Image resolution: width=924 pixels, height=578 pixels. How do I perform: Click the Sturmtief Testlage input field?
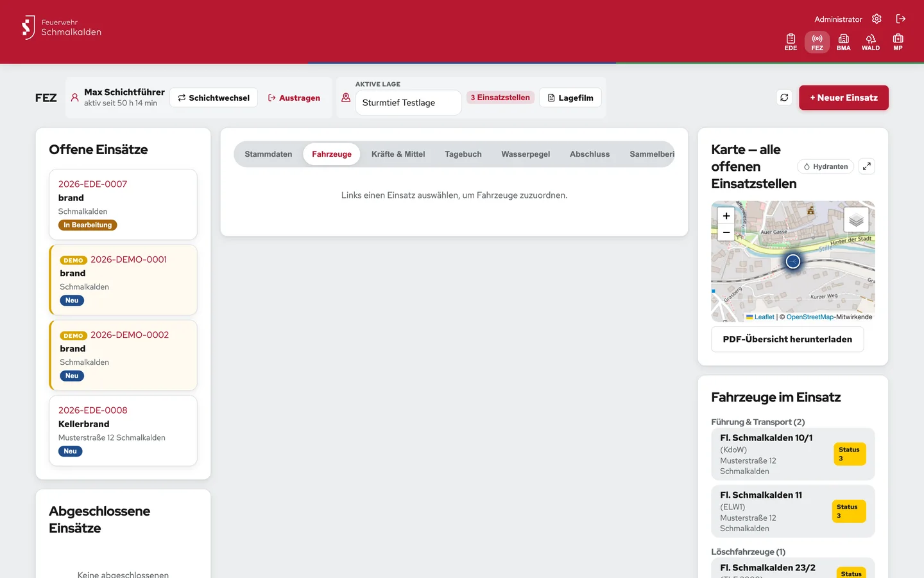(408, 103)
